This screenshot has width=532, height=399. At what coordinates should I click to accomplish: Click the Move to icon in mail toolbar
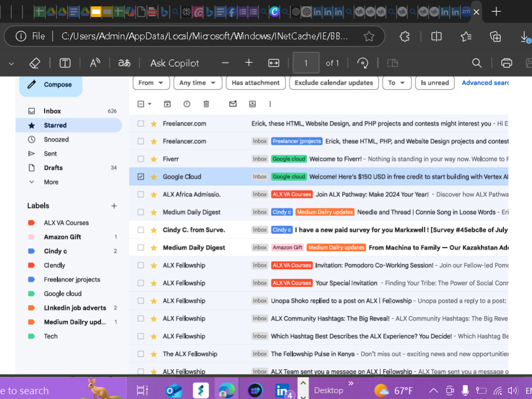252,104
